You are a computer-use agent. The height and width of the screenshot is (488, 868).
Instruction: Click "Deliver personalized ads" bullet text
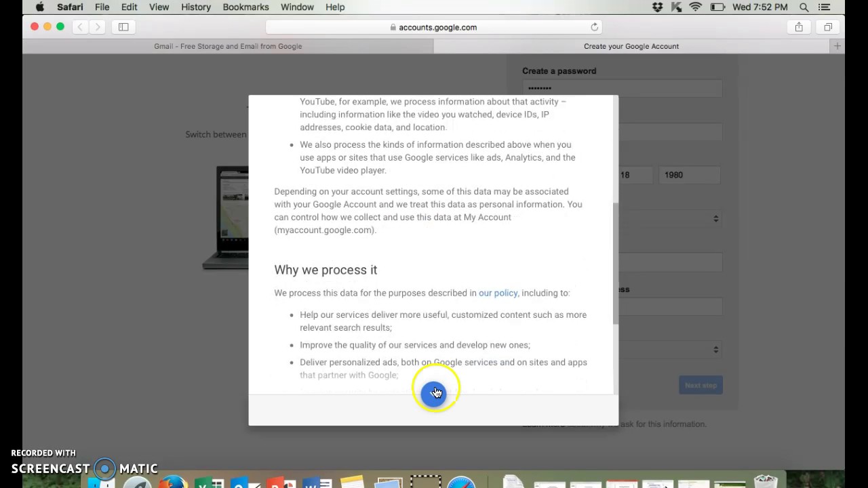point(443,369)
